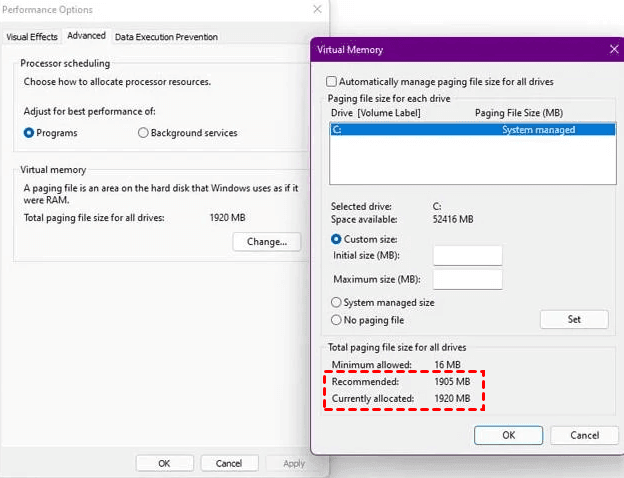624x478 pixels.
Task: Close the Performance Options window
Action: [x=317, y=9]
